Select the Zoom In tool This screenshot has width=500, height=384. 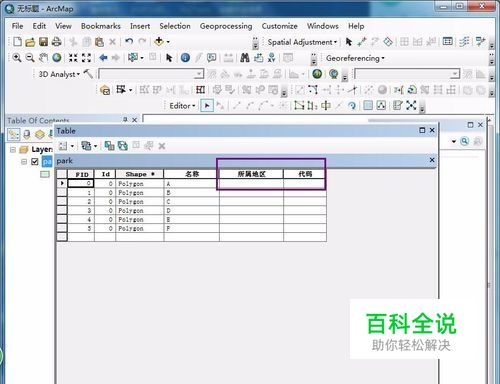coord(17,58)
